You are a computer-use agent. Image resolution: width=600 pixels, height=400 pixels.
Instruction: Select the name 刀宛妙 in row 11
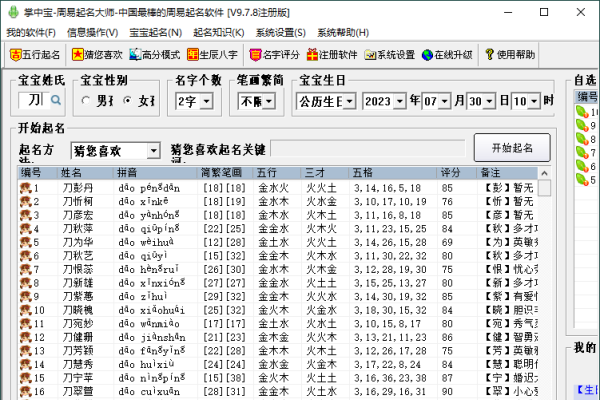(x=78, y=324)
